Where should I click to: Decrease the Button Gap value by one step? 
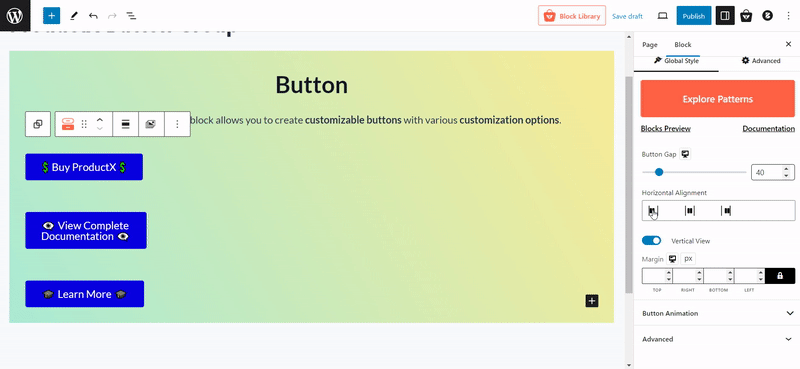786,176
